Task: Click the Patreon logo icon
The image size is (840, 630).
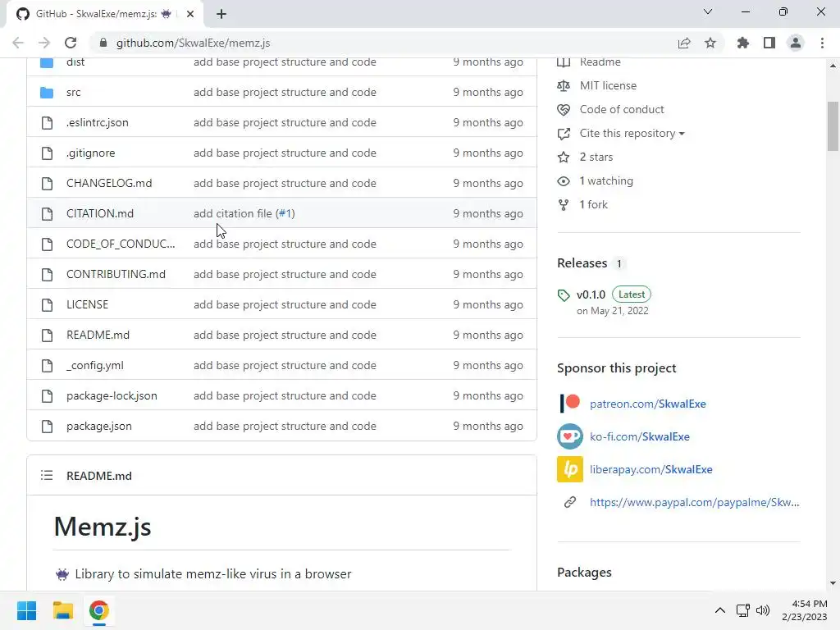Action: click(x=570, y=404)
